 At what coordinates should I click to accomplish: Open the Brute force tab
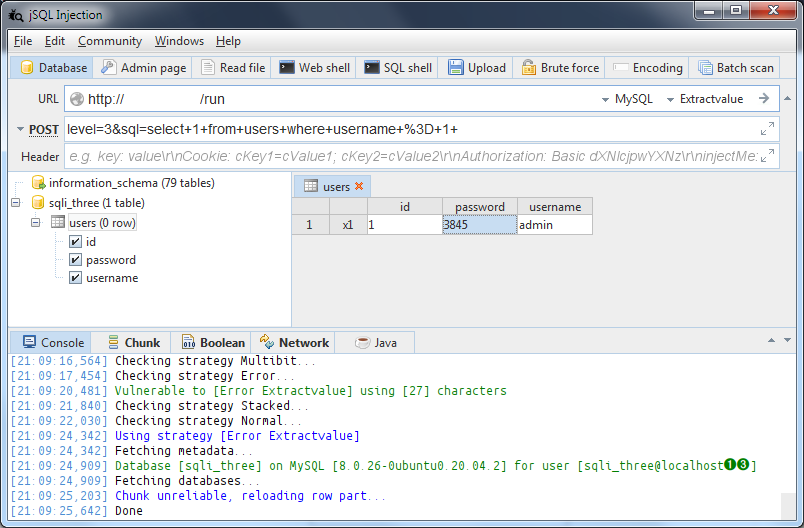pos(560,68)
